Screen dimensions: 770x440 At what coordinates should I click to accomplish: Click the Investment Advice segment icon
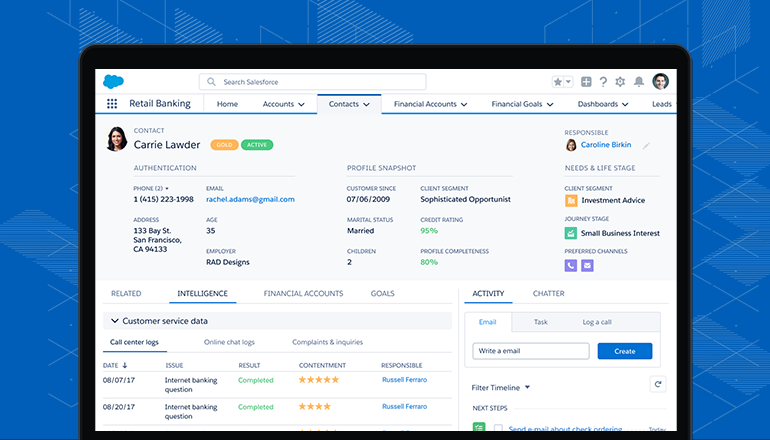pyautogui.click(x=571, y=200)
